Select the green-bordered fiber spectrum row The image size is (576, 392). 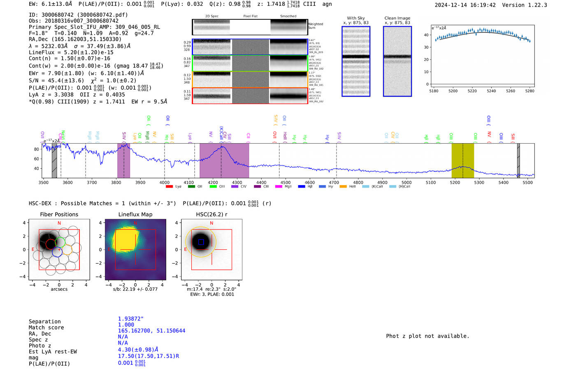(x=250, y=63)
